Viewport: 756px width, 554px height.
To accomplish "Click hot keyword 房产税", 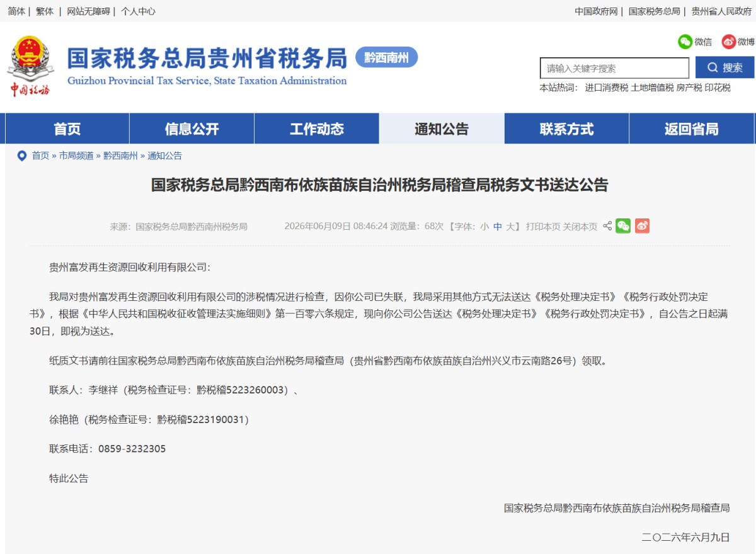I will pos(689,88).
